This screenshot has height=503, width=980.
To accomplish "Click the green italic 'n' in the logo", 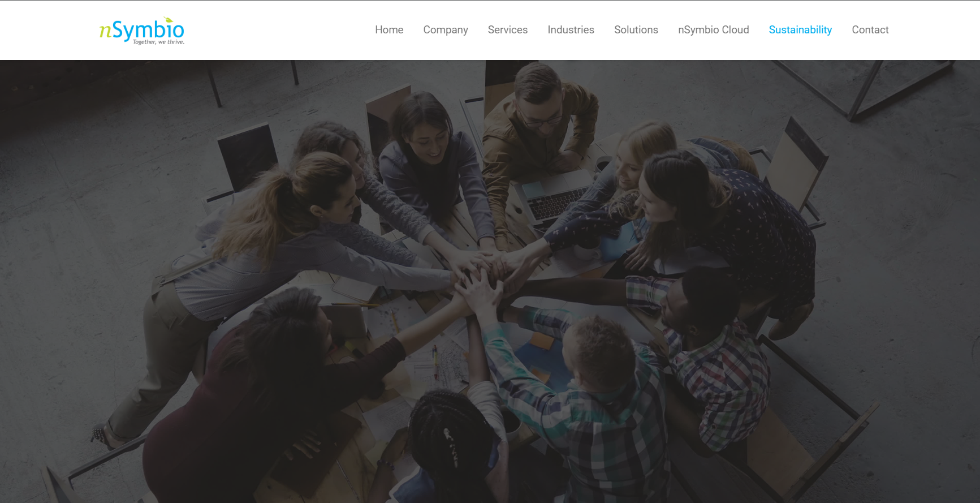I will 105,31.
